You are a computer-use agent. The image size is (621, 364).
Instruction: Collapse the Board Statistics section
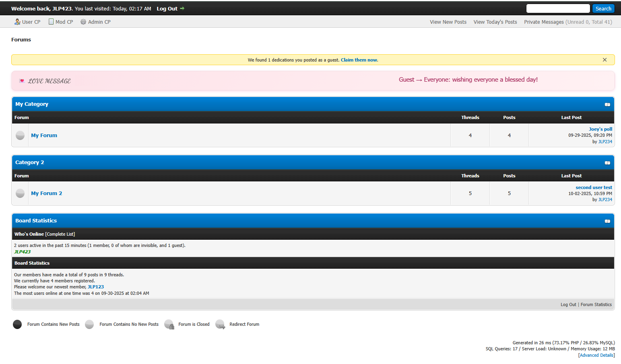click(x=607, y=221)
